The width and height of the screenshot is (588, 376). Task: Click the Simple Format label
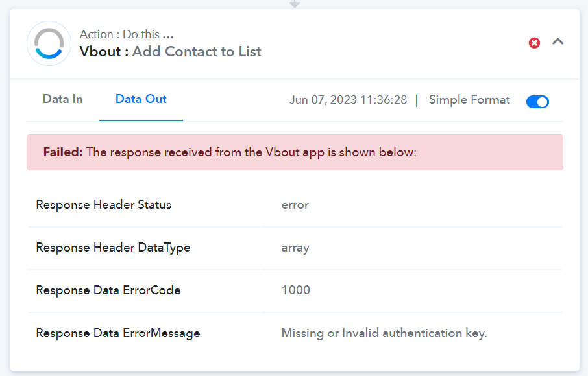[x=469, y=100]
